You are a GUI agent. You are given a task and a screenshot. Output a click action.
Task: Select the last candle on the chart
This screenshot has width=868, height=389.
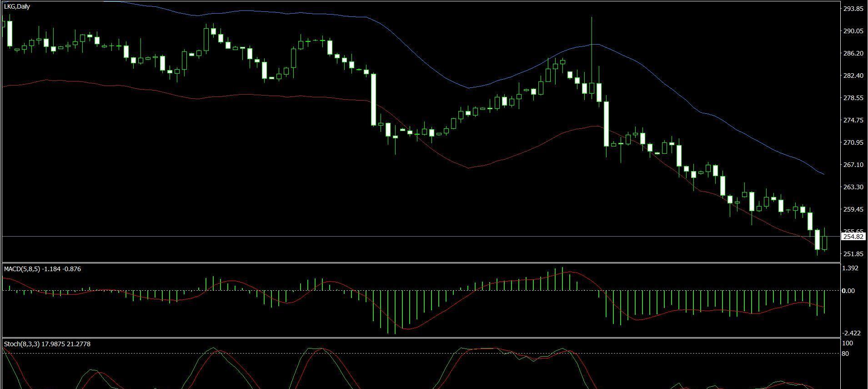[825, 239]
